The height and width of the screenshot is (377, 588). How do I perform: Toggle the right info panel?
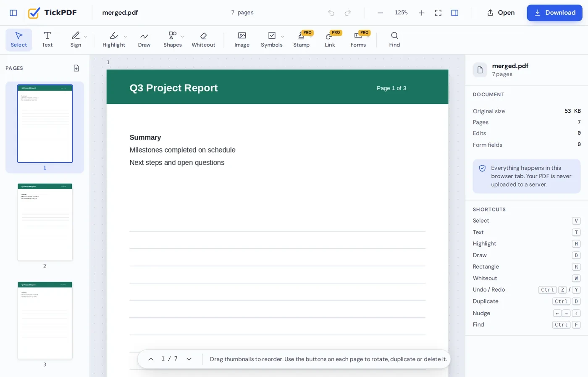[454, 13]
